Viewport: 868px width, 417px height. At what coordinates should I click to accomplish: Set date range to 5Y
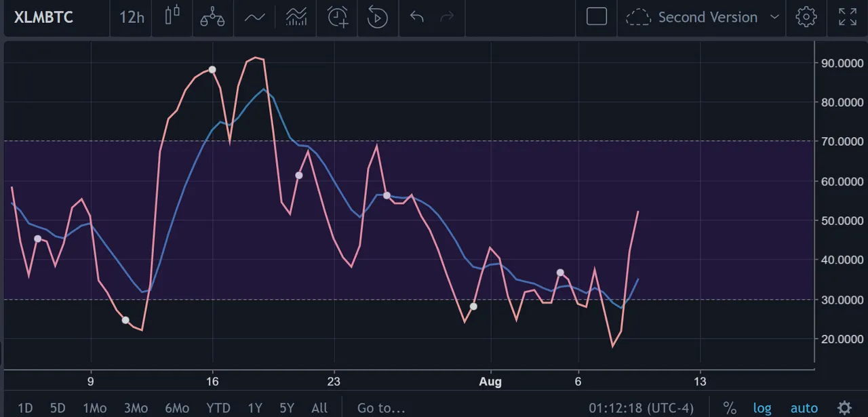tap(287, 408)
